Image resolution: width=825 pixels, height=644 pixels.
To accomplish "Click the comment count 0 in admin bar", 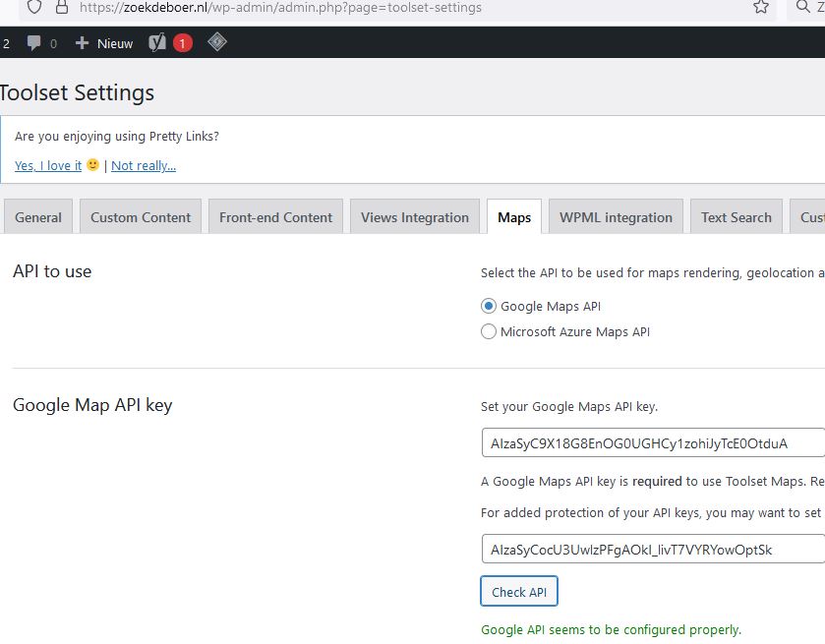I will (x=53, y=43).
